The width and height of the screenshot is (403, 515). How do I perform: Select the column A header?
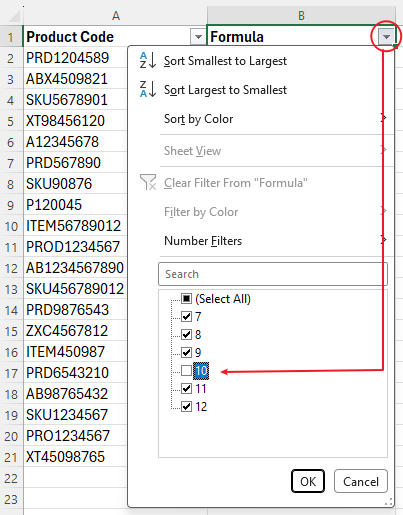click(x=115, y=16)
